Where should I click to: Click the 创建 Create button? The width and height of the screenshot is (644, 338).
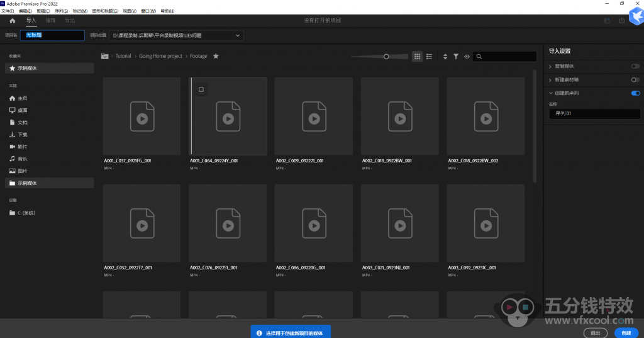(626, 332)
